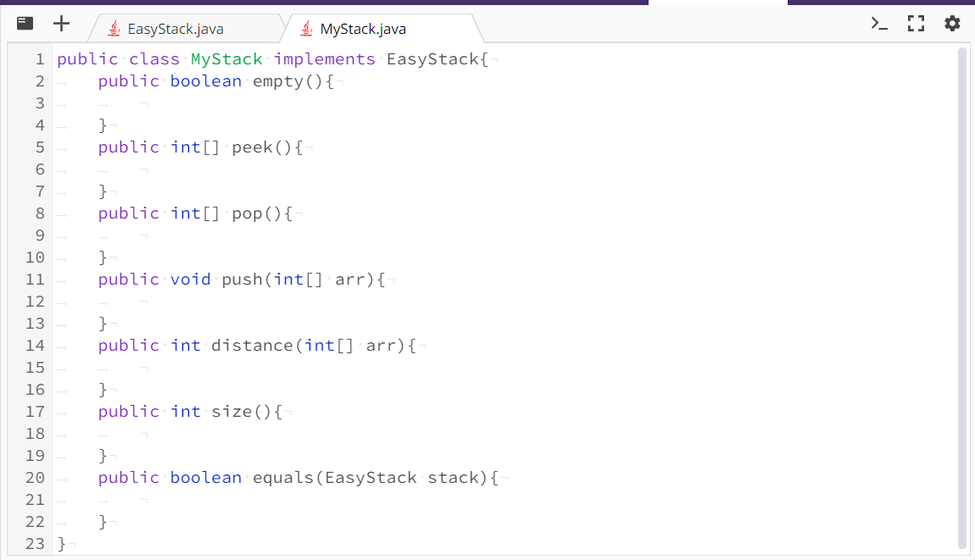Click the implements keyword
Screen dimensions: 975x560
[x=324, y=58]
